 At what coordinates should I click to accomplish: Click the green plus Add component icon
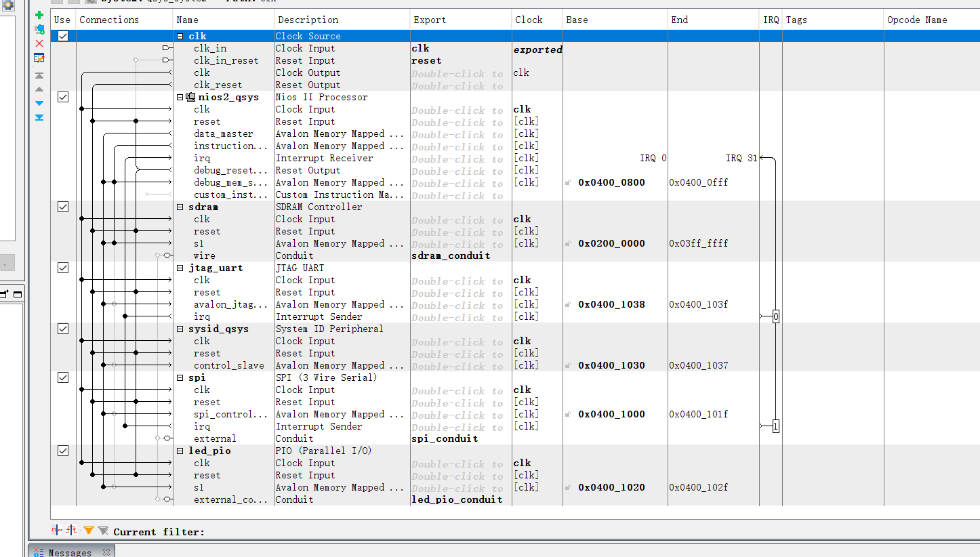(x=39, y=15)
